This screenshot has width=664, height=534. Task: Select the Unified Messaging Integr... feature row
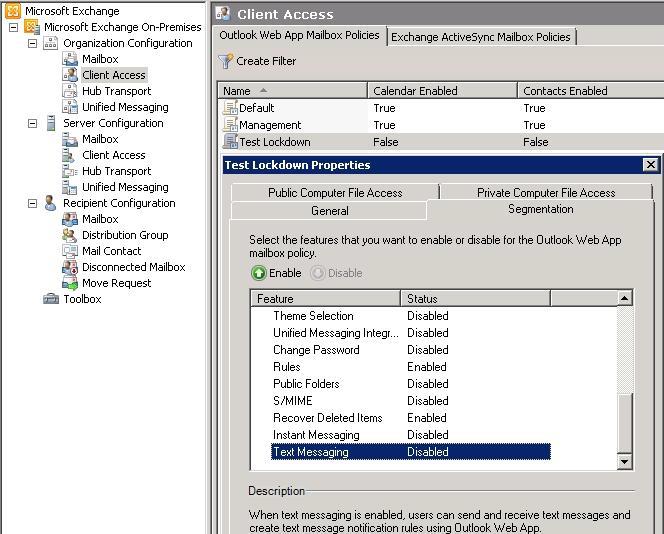pyautogui.click(x=411, y=333)
